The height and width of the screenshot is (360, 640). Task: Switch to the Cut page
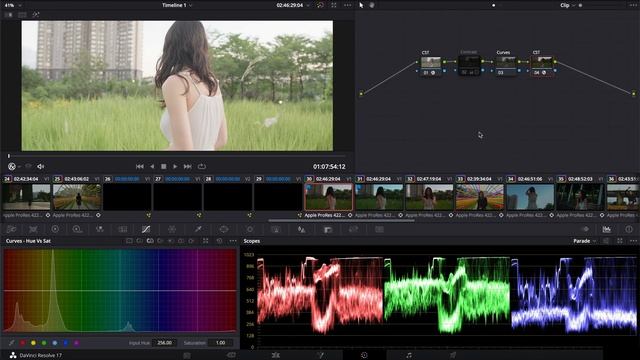tap(231, 355)
